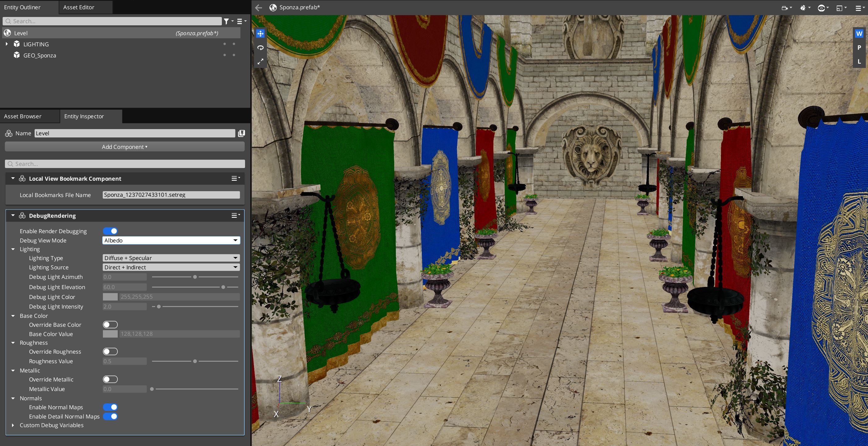This screenshot has width=868, height=446.
Task: Select the Rotate manipulator tool
Action: (260, 48)
